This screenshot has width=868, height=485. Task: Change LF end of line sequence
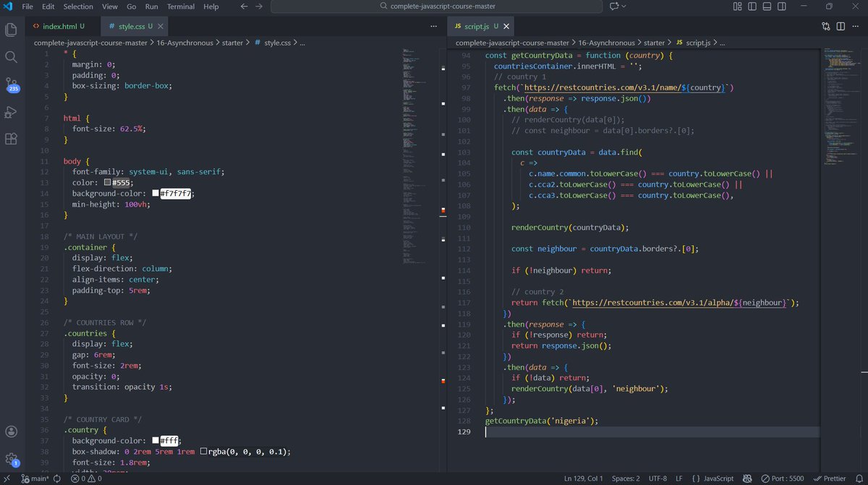point(679,478)
